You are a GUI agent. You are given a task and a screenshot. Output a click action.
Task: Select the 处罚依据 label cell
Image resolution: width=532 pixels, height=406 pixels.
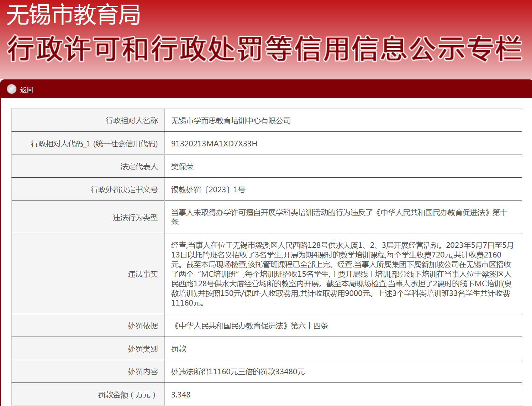pyautogui.click(x=88, y=326)
